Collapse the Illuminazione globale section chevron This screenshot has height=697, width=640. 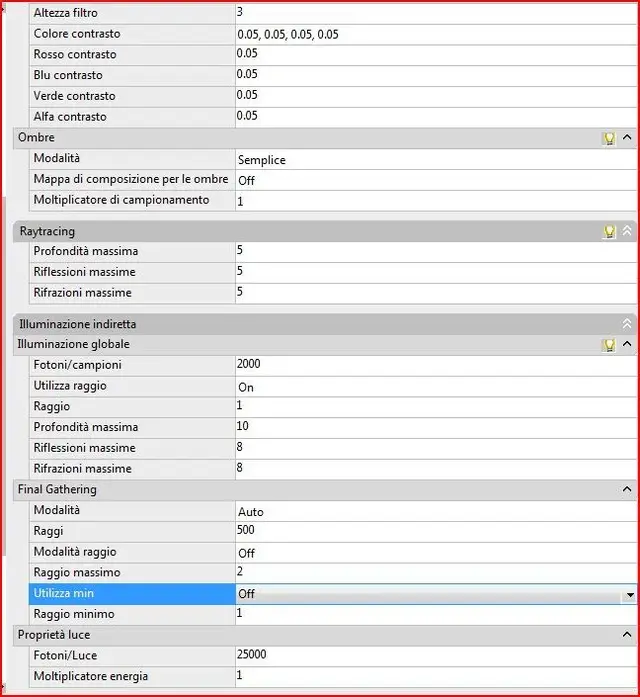(x=627, y=345)
